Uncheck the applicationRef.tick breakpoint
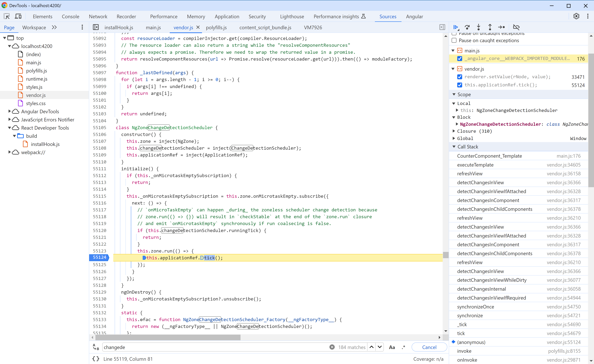Viewport: 594px width, 364px height. [460, 85]
